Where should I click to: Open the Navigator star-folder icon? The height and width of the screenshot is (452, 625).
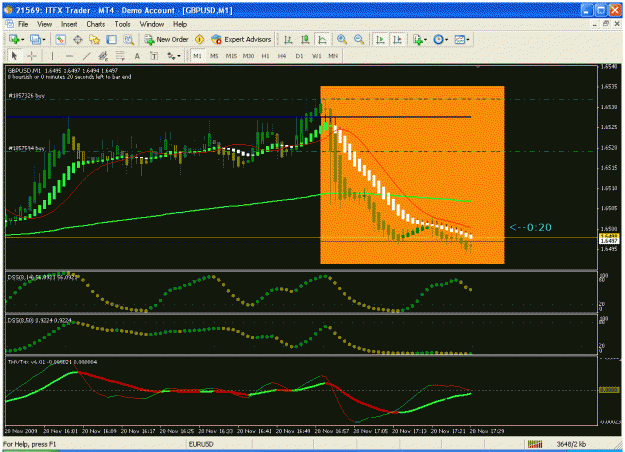point(94,39)
